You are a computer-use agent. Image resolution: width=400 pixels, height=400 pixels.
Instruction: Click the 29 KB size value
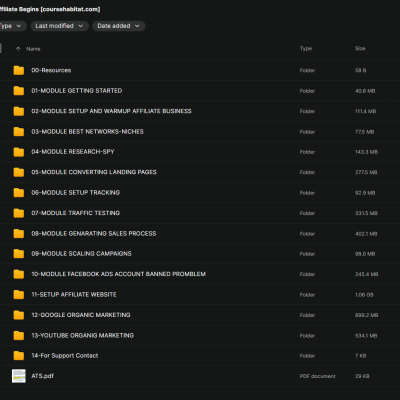coord(362,376)
